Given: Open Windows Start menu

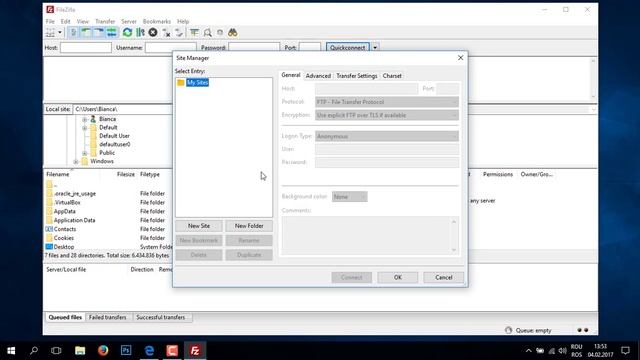Looking at the screenshot, I should tap(11, 350).
